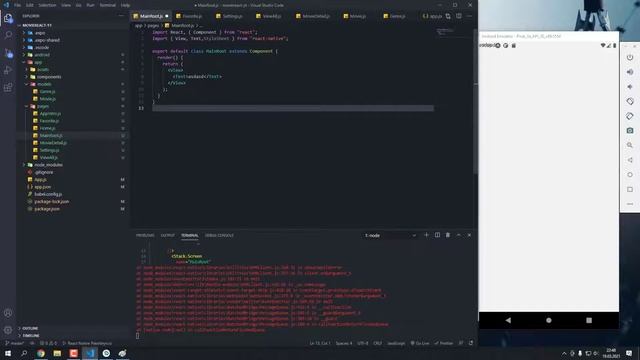Click Prettier in status bar
The width and height of the screenshot is (640, 360).
[444, 343]
